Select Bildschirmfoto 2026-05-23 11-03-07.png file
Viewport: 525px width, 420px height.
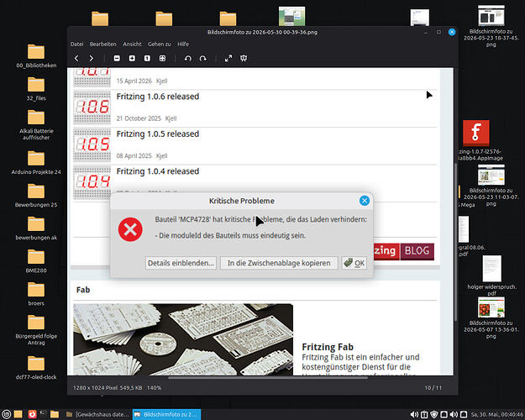(x=491, y=185)
